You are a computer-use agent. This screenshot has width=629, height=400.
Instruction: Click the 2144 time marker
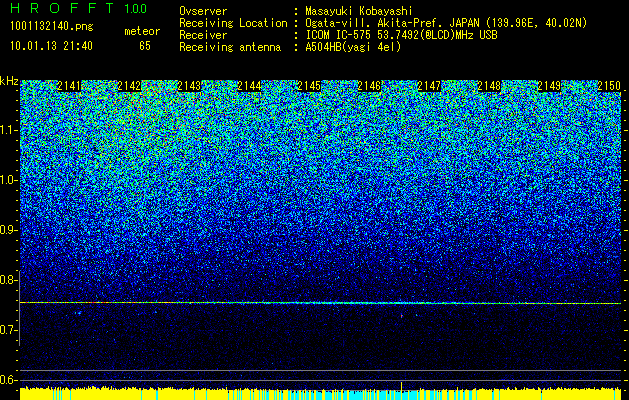[249, 86]
